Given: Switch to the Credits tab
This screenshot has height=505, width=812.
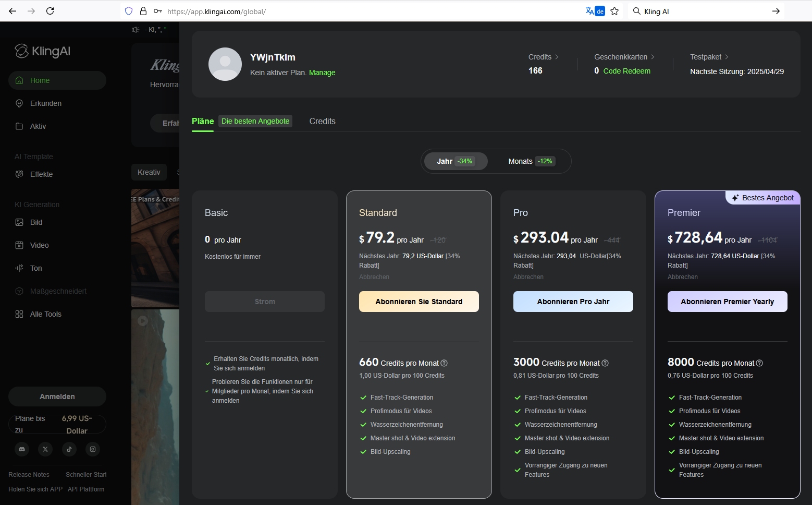Looking at the screenshot, I should pyautogui.click(x=323, y=121).
